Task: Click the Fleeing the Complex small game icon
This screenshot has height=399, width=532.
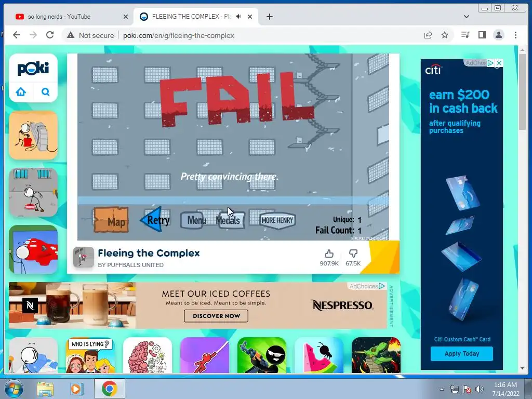Action: pos(84,257)
